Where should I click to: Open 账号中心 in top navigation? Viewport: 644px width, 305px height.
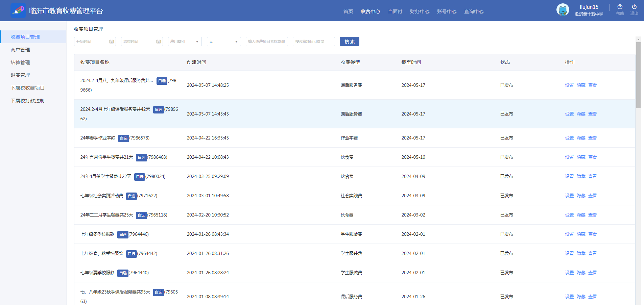(x=447, y=11)
